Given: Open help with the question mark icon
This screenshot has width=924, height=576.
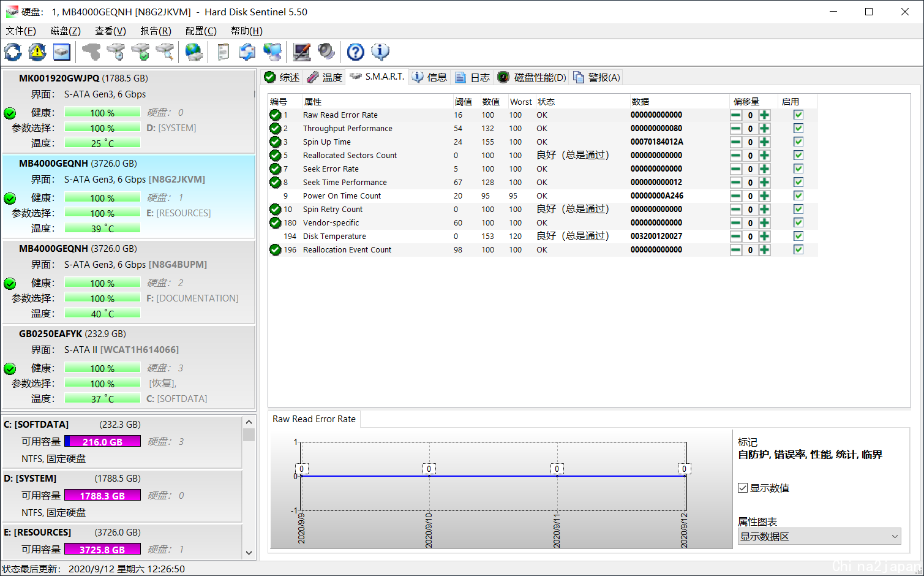Looking at the screenshot, I should pyautogui.click(x=355, y=52).
